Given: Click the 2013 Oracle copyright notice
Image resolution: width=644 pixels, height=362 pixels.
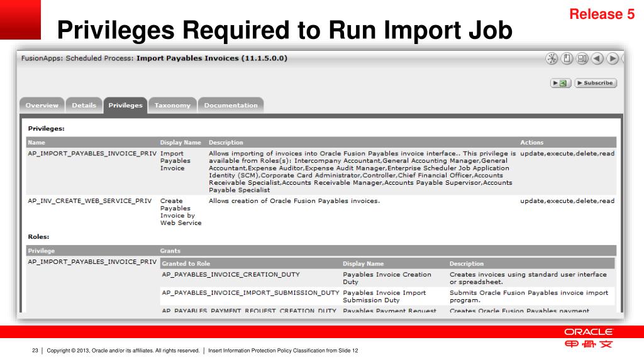Looking at the screenshot, I should coord(123,351).
